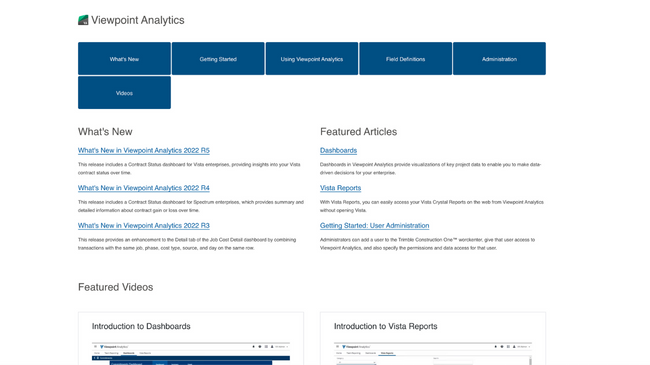The height and width of the screenshot is (365, 650).
Task: Click the Viewpoint Analytics logo icon
Action: tap(83, 20)
